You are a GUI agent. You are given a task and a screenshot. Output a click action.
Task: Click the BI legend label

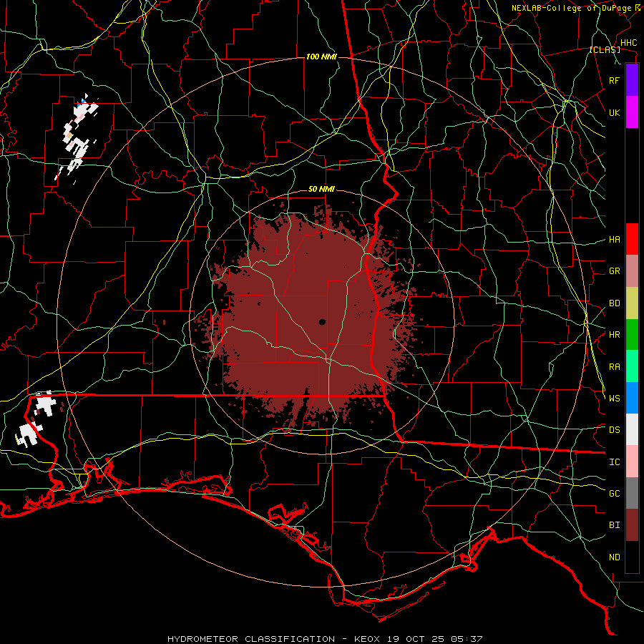[x=615, y=525]
